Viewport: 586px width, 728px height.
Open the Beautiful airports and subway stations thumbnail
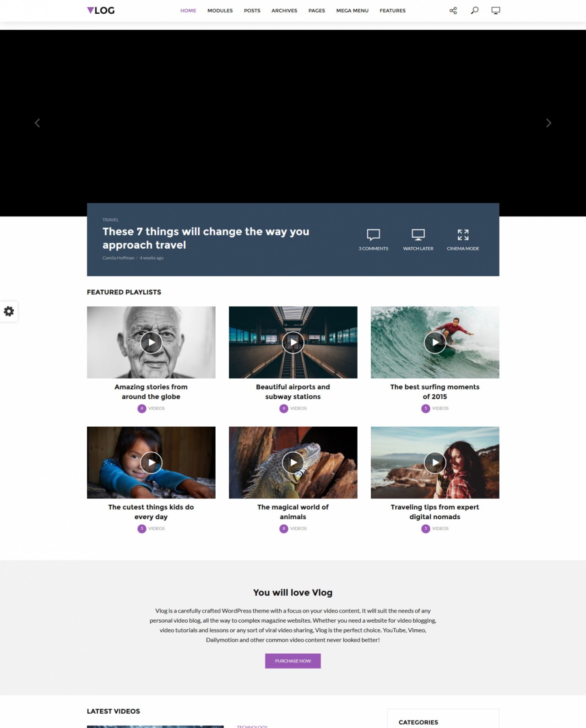pyautogui.click(x=293, y=342)
